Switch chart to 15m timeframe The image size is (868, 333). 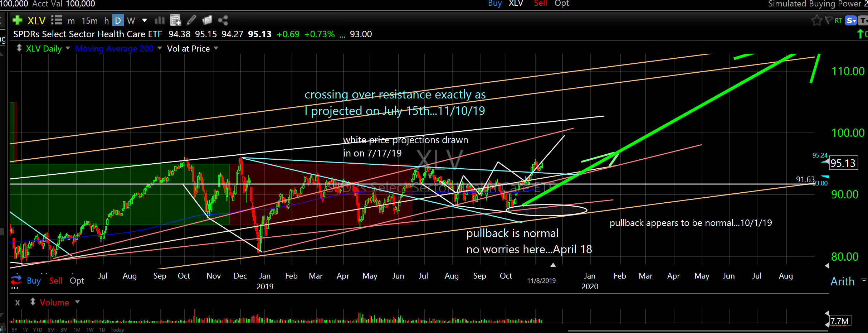tap(89, 21)
